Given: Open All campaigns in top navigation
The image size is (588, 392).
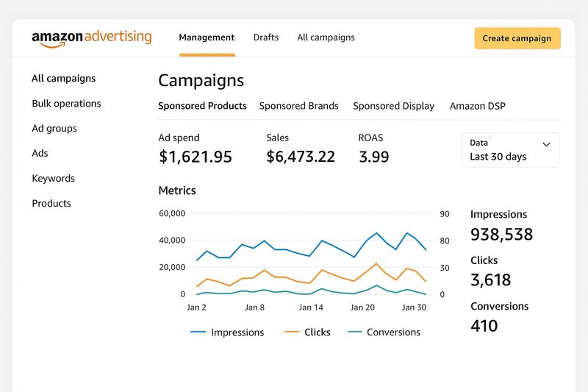Looking at the screenshot, I should pyautogui.click(x=326, y=38).
